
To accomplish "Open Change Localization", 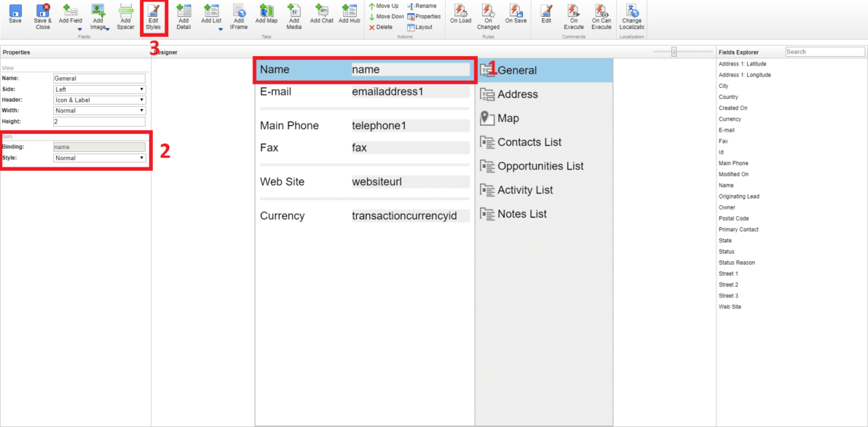I will click(631, 15).
